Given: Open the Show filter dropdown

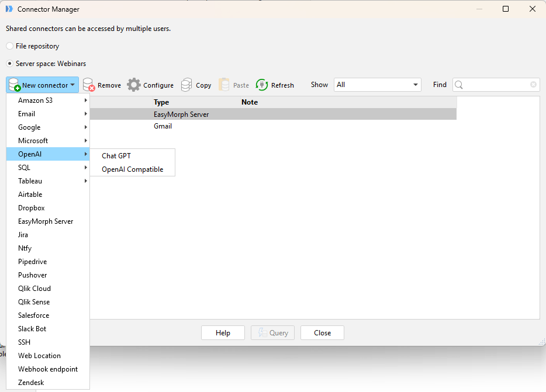Looking at the screenshot, I should point(378,85).
